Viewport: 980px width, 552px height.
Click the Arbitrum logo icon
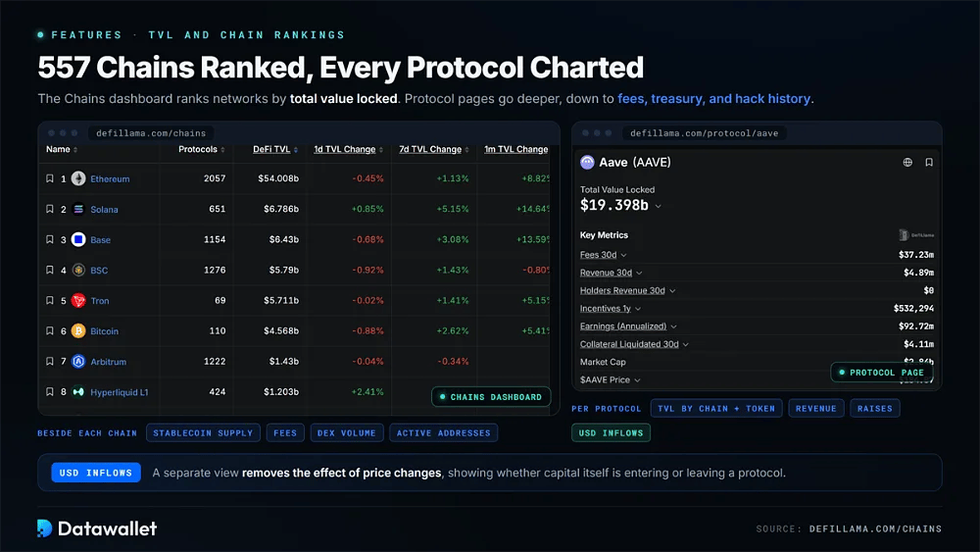78,362
